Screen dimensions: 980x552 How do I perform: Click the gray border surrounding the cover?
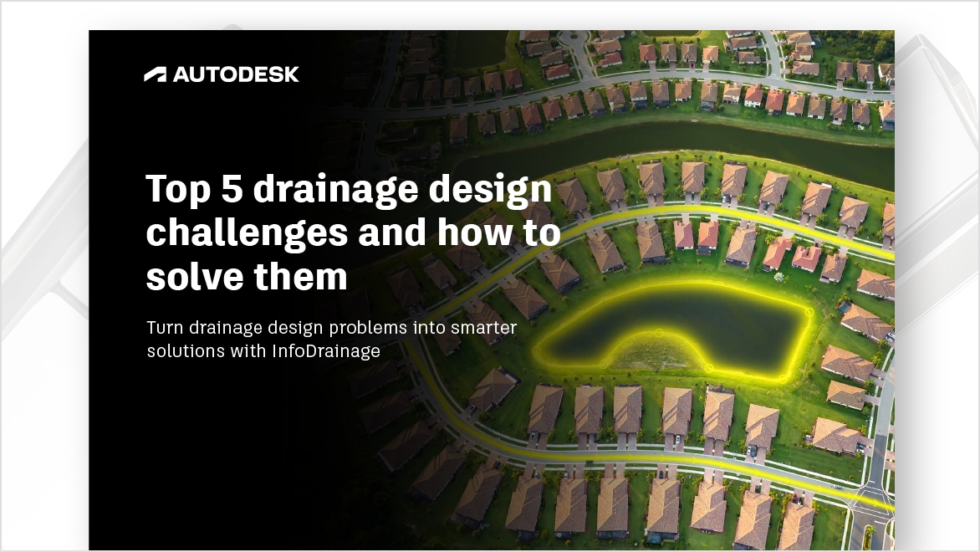coord(46,276)
